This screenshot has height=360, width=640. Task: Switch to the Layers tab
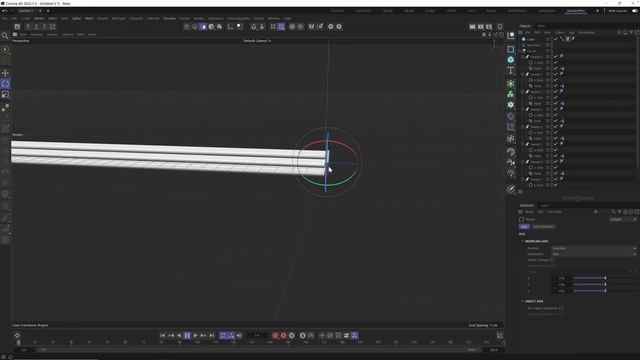(545, 205)
